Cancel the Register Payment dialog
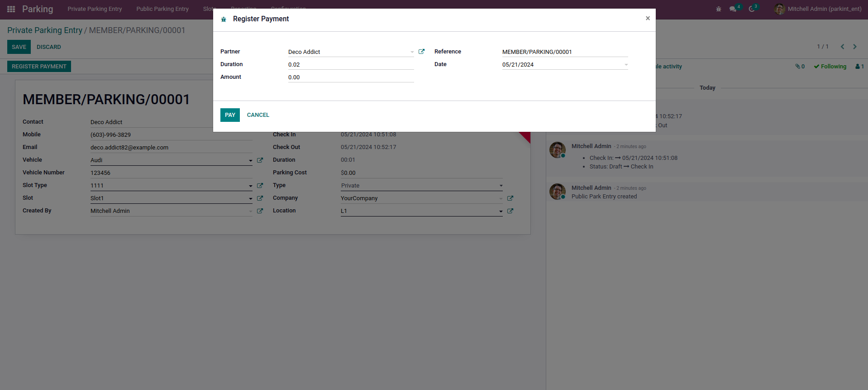The height and width of the screenshot is (390, 868). [258, 115]
